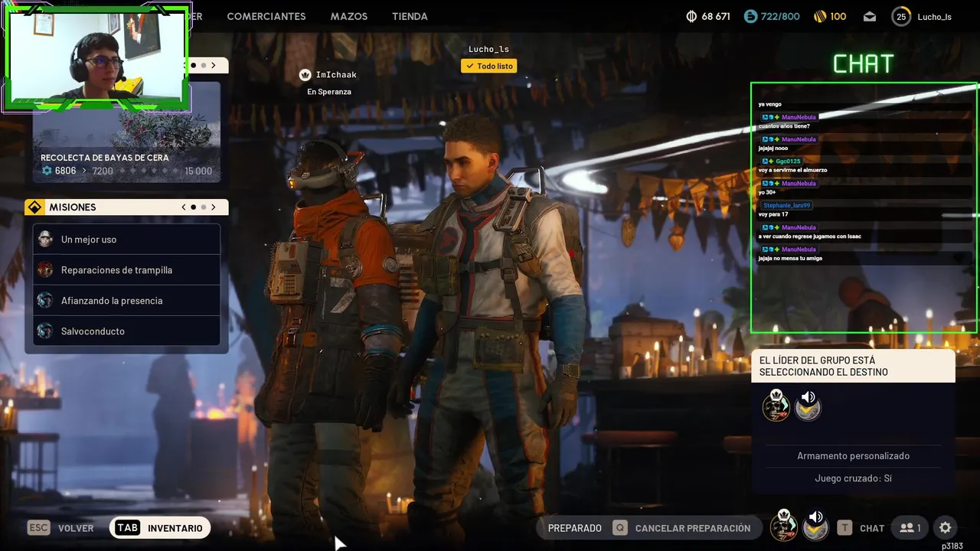Open the COMERCIANTES tab
Viewport: 980px width, 551px height.
click(x=266, y=16)
